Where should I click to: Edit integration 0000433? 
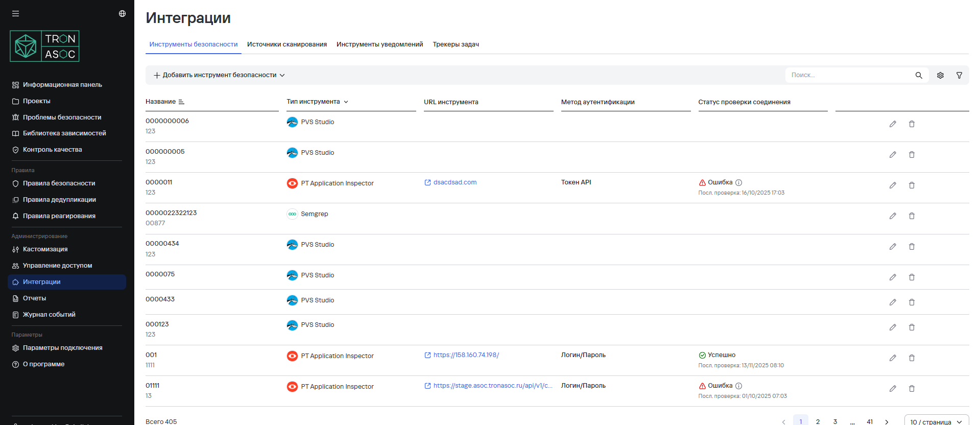[x=893, y=302]
